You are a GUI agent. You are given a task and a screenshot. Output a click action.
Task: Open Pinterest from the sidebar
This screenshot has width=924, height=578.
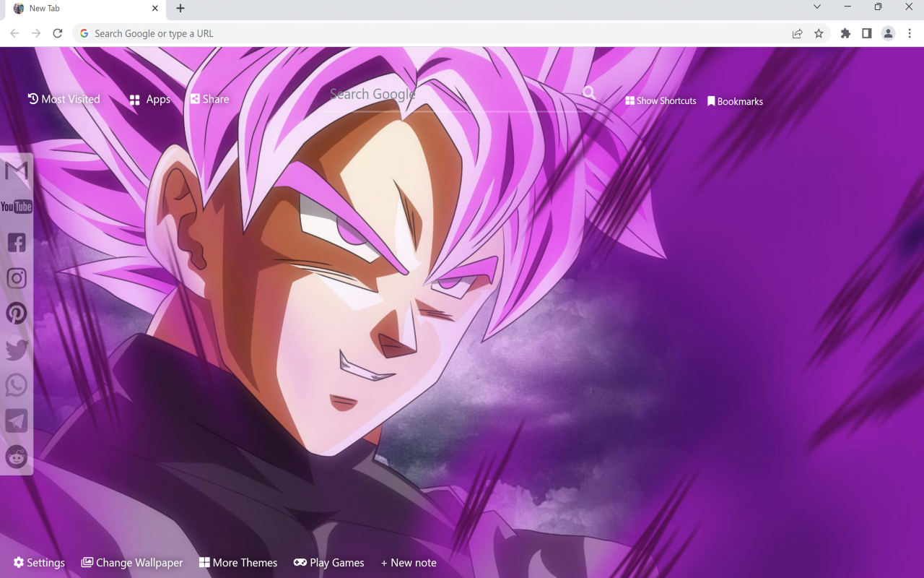17,314
